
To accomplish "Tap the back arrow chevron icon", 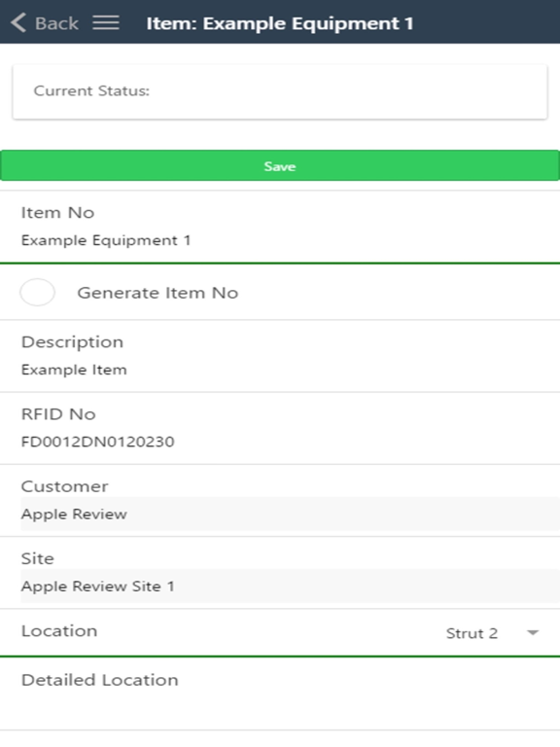I will click(x=18, y=22).
